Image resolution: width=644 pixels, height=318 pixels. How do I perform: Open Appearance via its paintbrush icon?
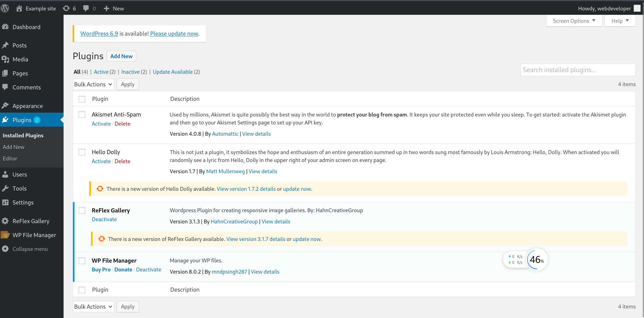[x=5, y=106]
